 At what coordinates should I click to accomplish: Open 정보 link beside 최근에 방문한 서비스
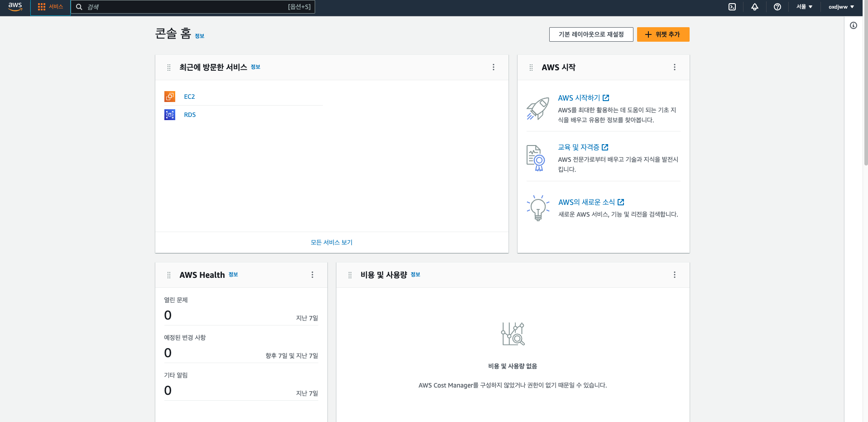click(255, 67)
